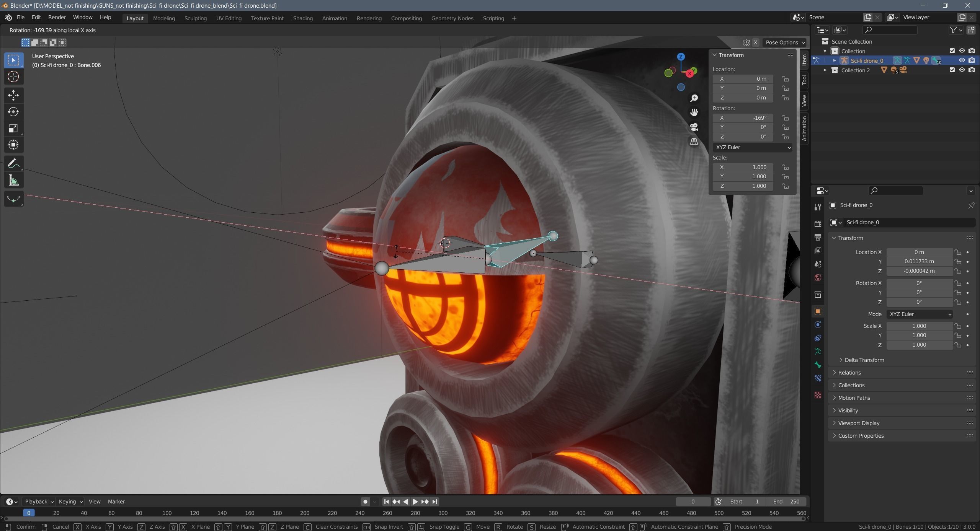
Task: Open the Tool properties tab (wrench icon)
Action: click(x=818, y=207)
